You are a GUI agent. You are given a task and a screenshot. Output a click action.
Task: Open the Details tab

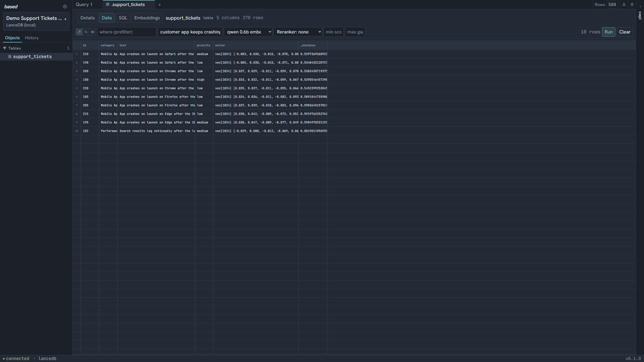click(x=88, y=18)
